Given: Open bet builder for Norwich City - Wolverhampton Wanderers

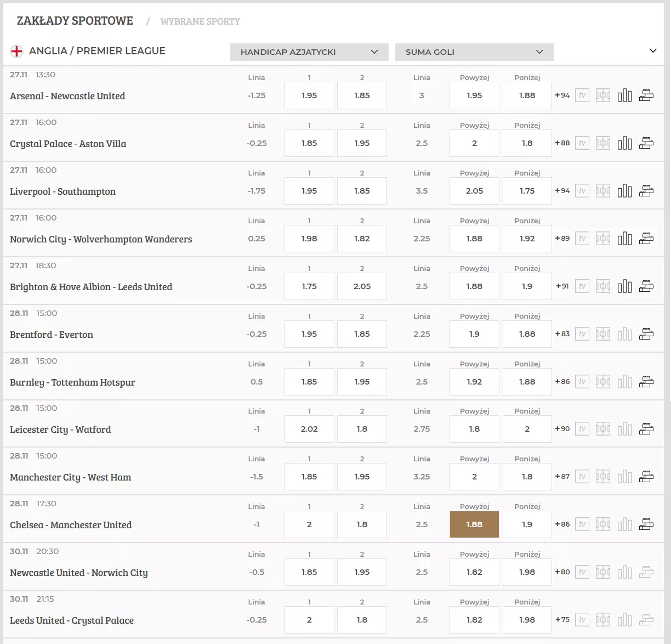Looking at the screenshot, I should tap(646, 239).
